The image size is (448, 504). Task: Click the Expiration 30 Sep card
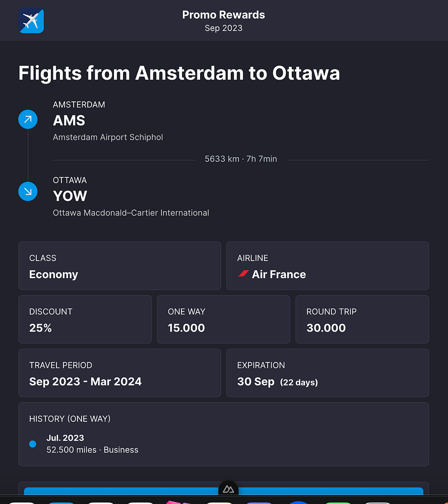coord(328,373)
